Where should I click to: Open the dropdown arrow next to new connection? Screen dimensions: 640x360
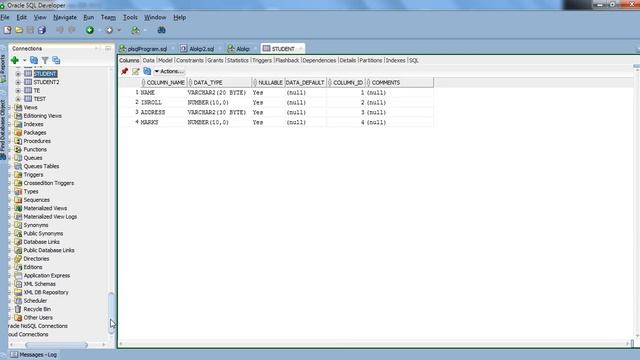tap(24, 60)
